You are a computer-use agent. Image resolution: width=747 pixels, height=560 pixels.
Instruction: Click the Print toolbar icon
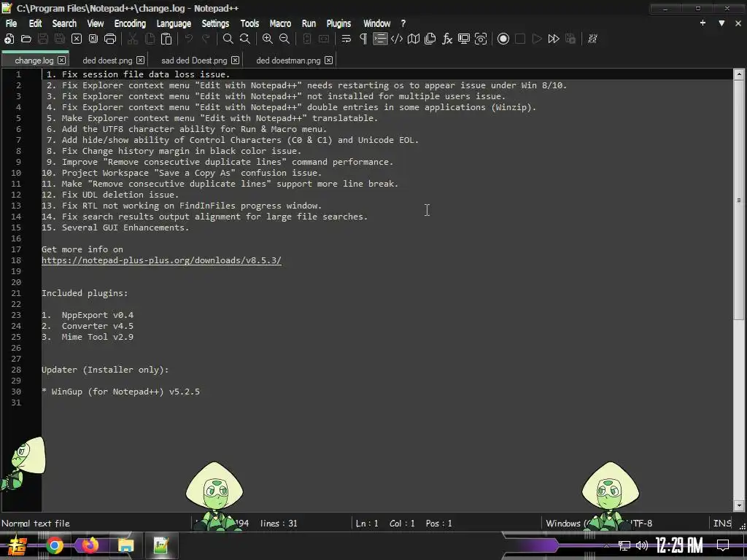tap(110, 39)
